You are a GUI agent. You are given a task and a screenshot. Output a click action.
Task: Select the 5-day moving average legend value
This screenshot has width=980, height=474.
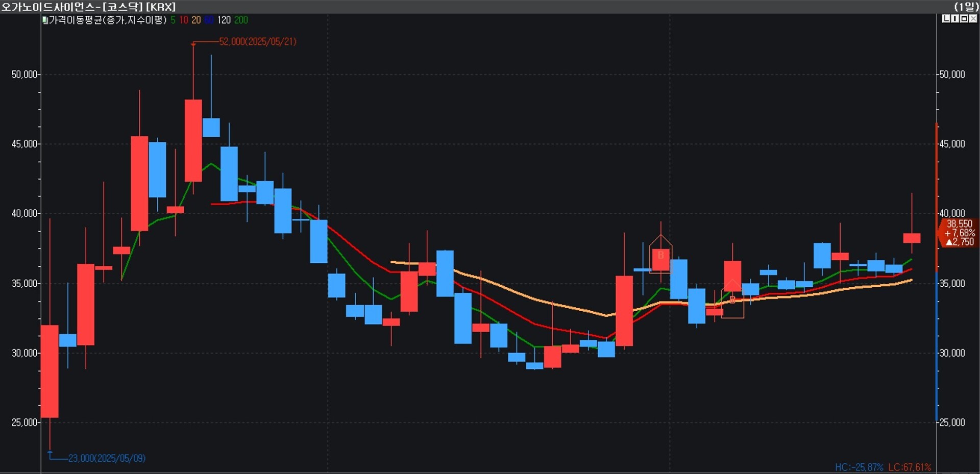pos(173,20)
